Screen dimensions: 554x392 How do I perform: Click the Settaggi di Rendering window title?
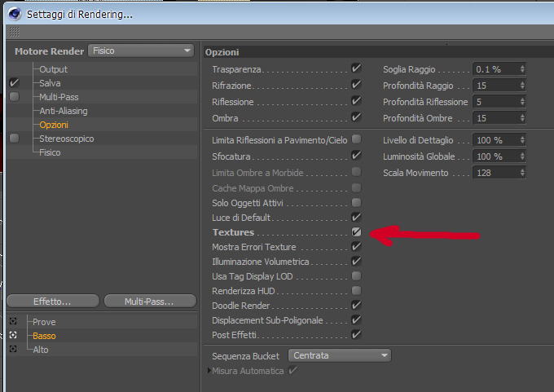80,15
